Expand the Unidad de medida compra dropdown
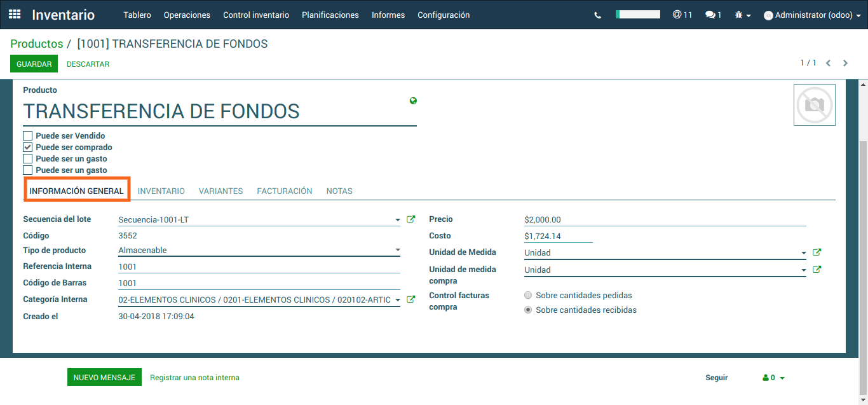This screenshot has height=405, width=868. [803, 270]
